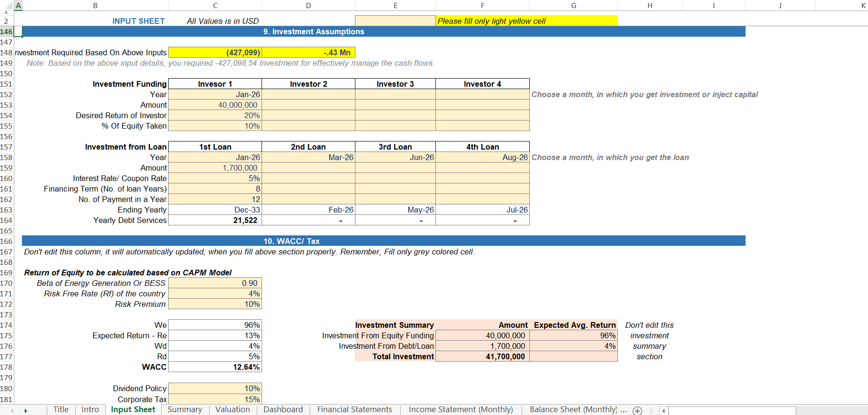Select row 178 header
Image resolution: width=868 pixels, height=415 pixels.
7,367
